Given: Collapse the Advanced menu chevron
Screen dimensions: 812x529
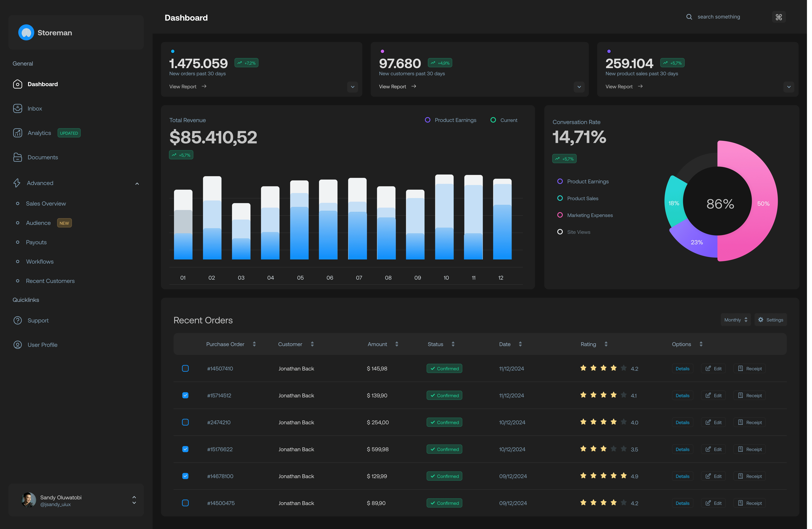Looking at the screenshot, I should coord(137,184).
